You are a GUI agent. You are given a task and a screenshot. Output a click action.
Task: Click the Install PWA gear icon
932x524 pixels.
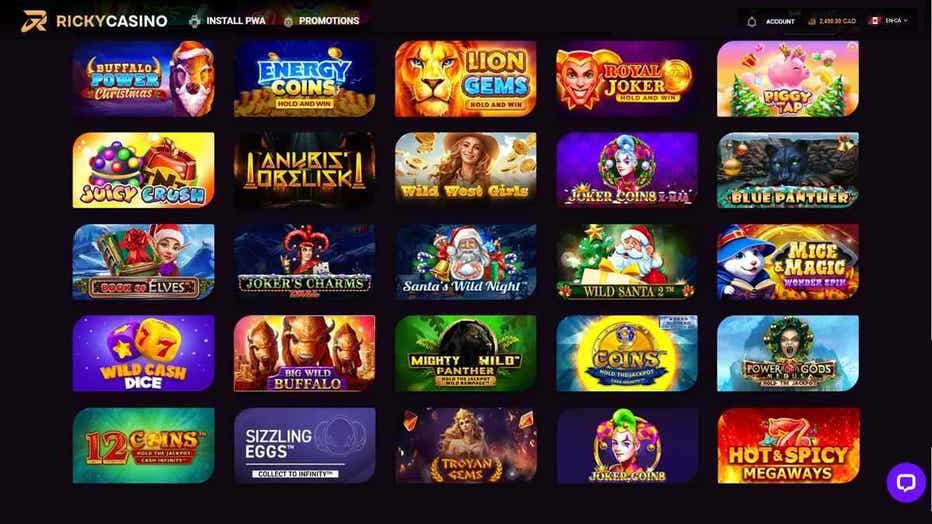(x=194, y=21)
